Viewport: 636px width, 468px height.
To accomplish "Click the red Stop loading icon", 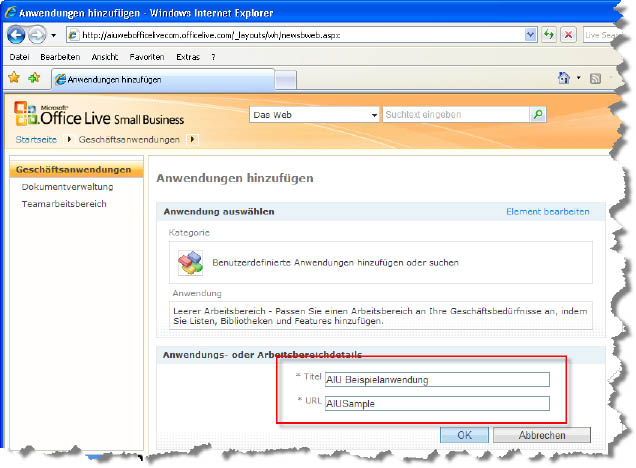I will 568,35.
